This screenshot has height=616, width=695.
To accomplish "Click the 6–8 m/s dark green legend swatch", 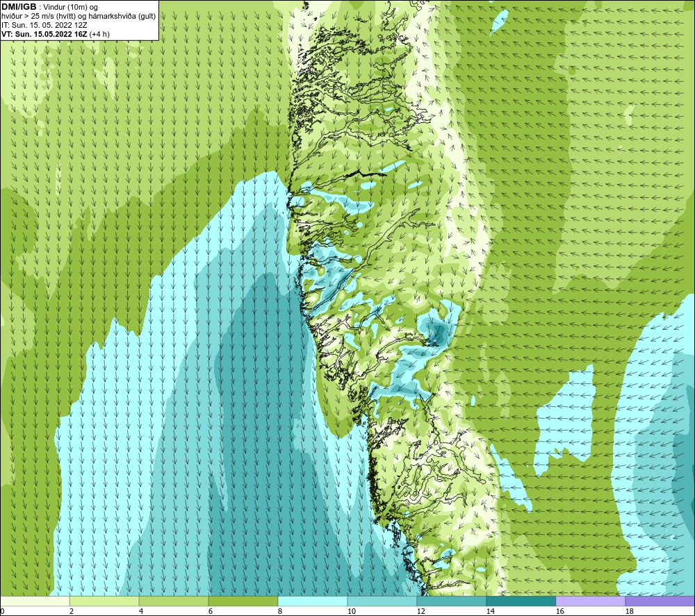I will coord(243,601).
